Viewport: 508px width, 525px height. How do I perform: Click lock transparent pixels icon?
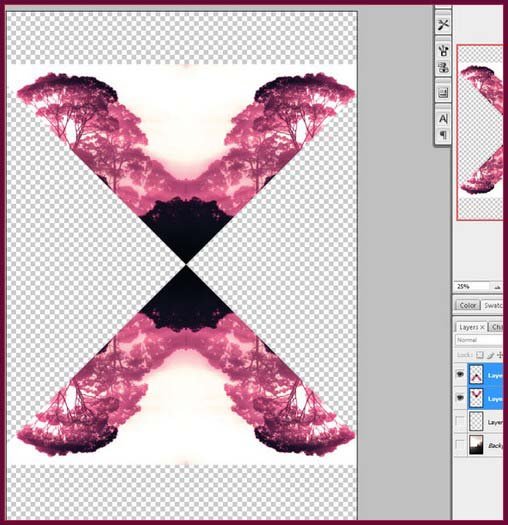480,355
